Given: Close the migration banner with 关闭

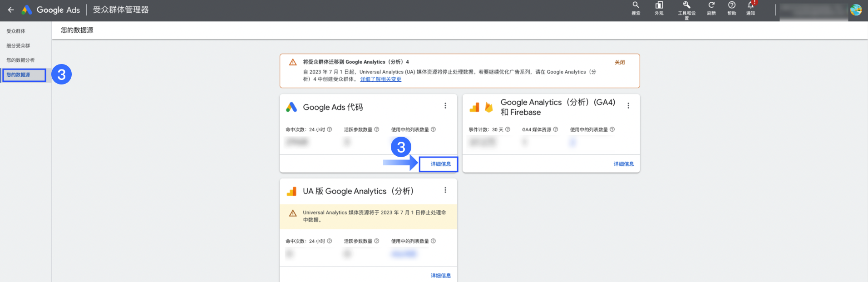Looking at the screenshot, I should [x=620, y=62].
